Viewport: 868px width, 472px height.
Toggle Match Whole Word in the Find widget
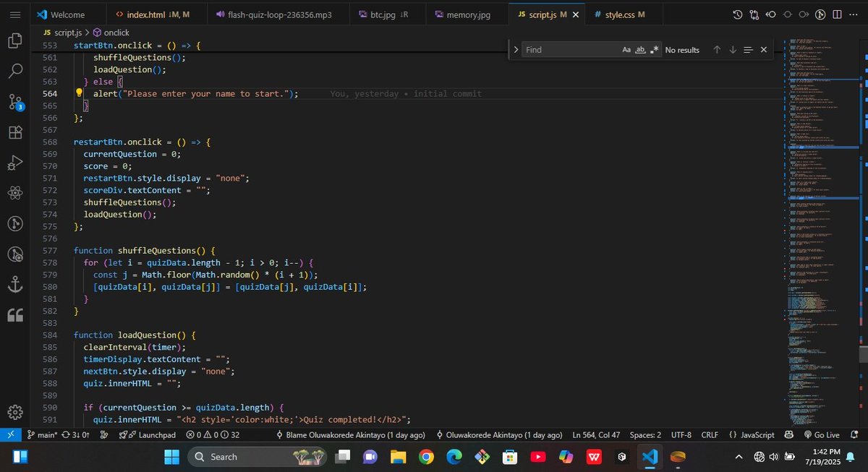click(x=640, y=50)
